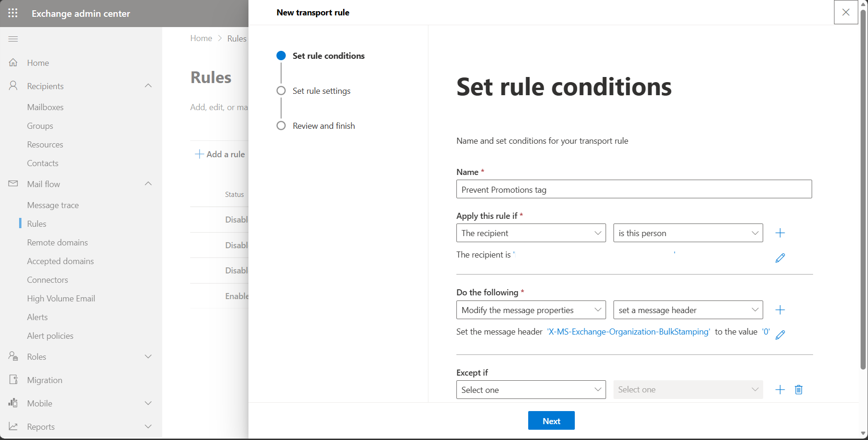Add another exception with plus icon
868x440 pixels.
click(x=780, y=390)
